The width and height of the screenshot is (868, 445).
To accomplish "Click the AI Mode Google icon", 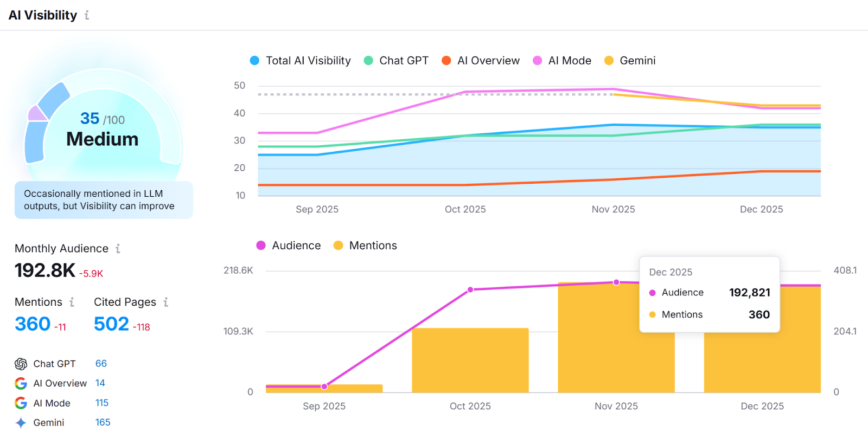I will [x=21, y=403].
